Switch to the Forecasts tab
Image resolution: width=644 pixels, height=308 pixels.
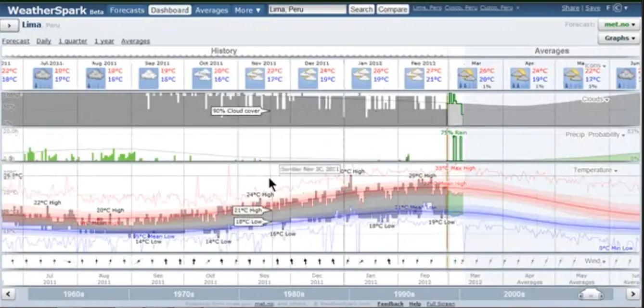[x=127, y=10]
